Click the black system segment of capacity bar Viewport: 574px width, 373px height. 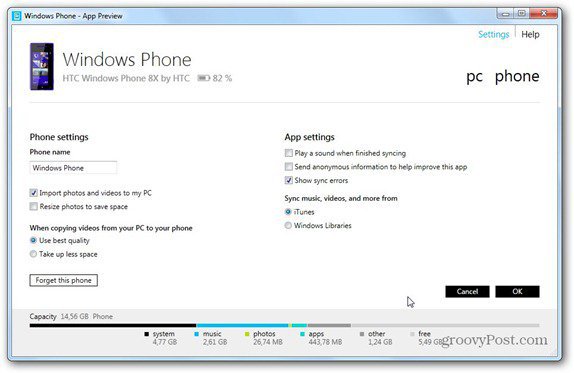[x=113, y=325]
